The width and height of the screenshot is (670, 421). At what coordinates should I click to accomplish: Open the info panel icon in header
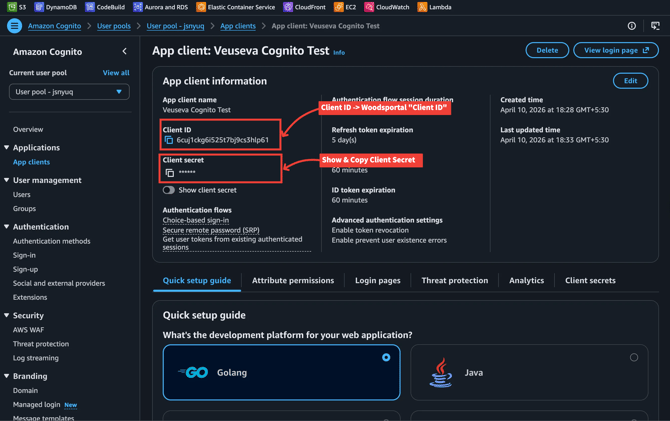click(632, 26)
